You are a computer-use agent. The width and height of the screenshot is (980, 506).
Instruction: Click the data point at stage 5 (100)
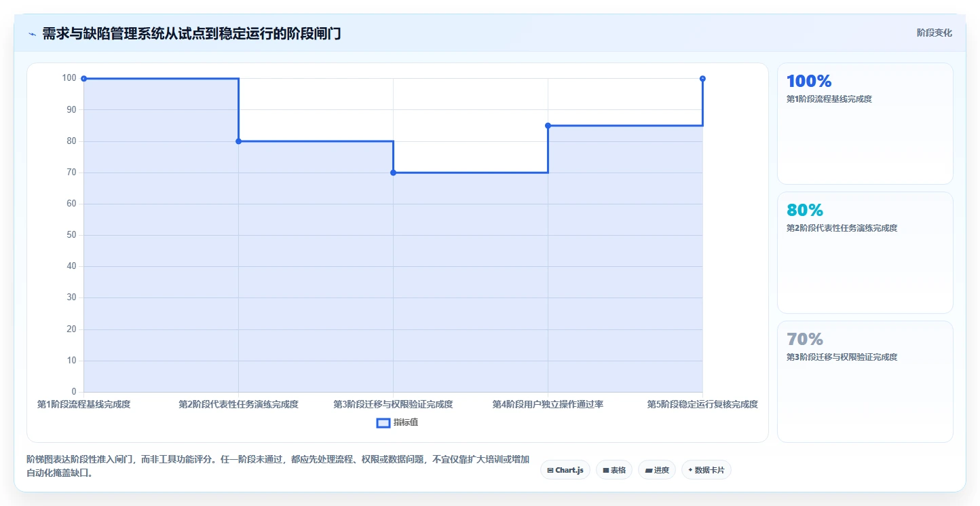(702, 79)
